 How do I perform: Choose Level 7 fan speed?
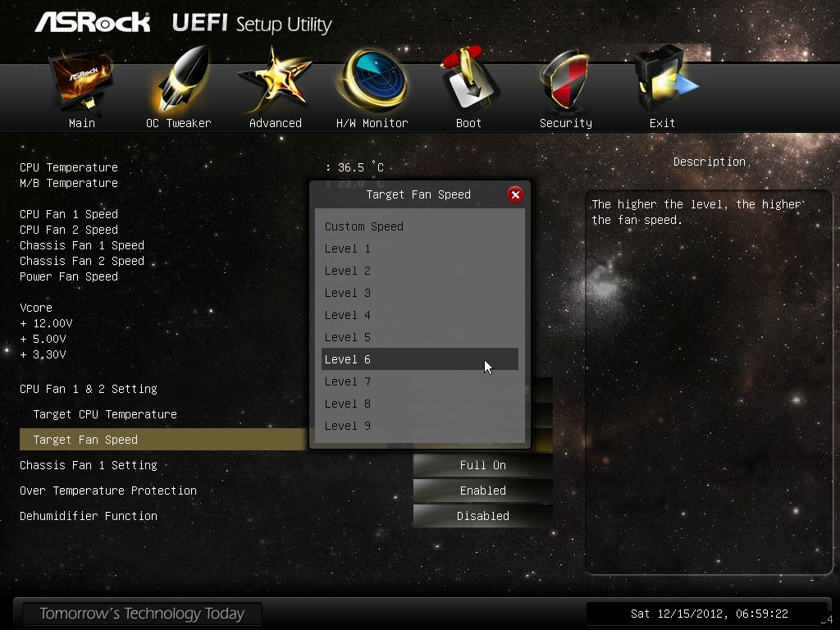coord(419,381)
